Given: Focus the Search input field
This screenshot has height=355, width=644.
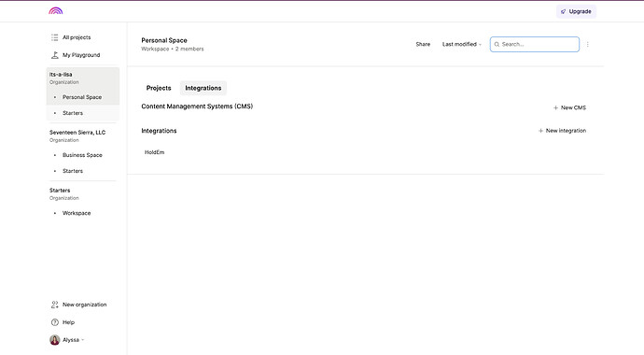Looking at the screenshot, I should (x=535, y=45).
